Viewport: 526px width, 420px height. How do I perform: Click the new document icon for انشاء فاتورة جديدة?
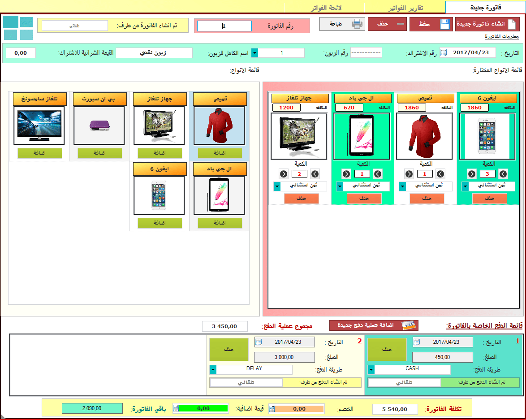pyautogui.click(x=512, y=24)
